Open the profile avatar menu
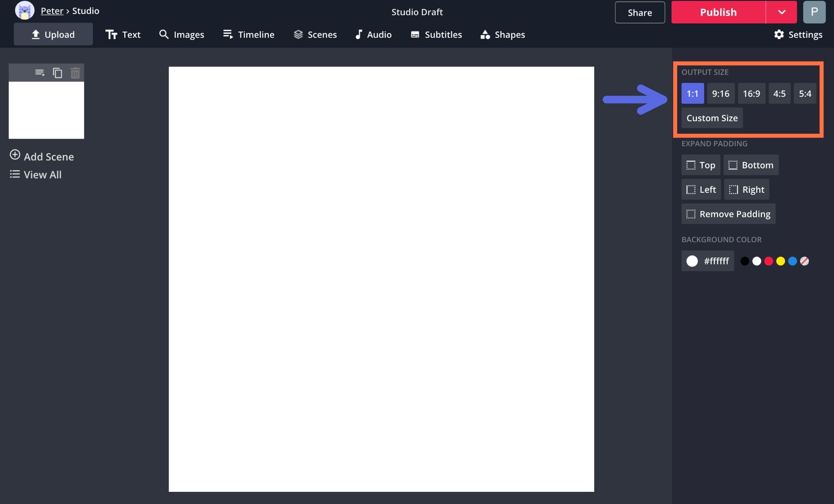The width and height of the screenshot is (834, 504). point(815,12)
